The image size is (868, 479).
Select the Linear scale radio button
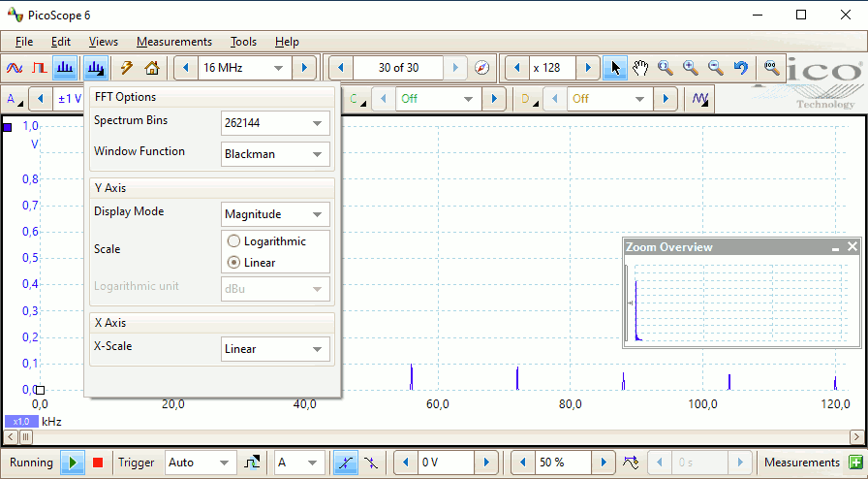[x=232, y=263]
